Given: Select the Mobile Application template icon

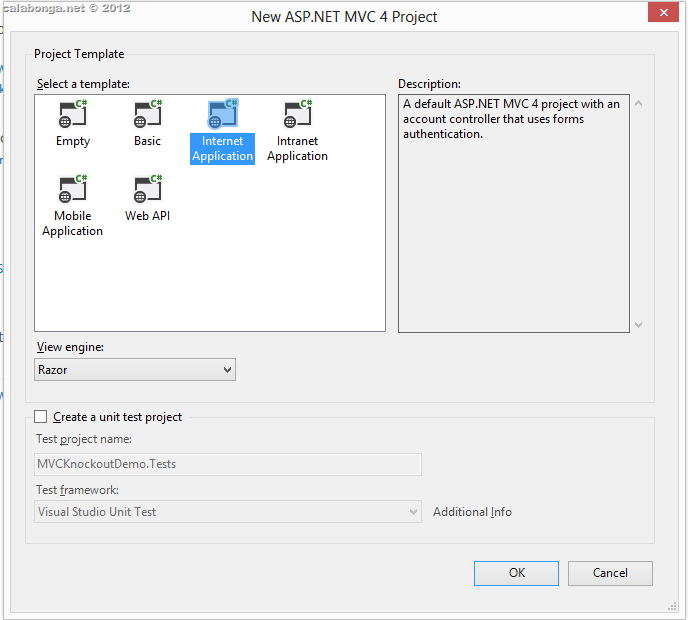Looking at the screenshot, I should click(x=73, y=189).
